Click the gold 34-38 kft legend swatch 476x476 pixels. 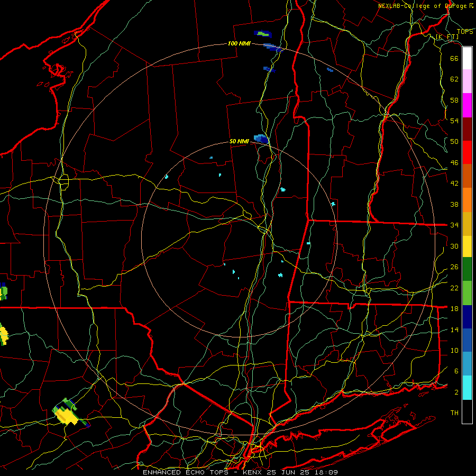click(x=467, y=224)
